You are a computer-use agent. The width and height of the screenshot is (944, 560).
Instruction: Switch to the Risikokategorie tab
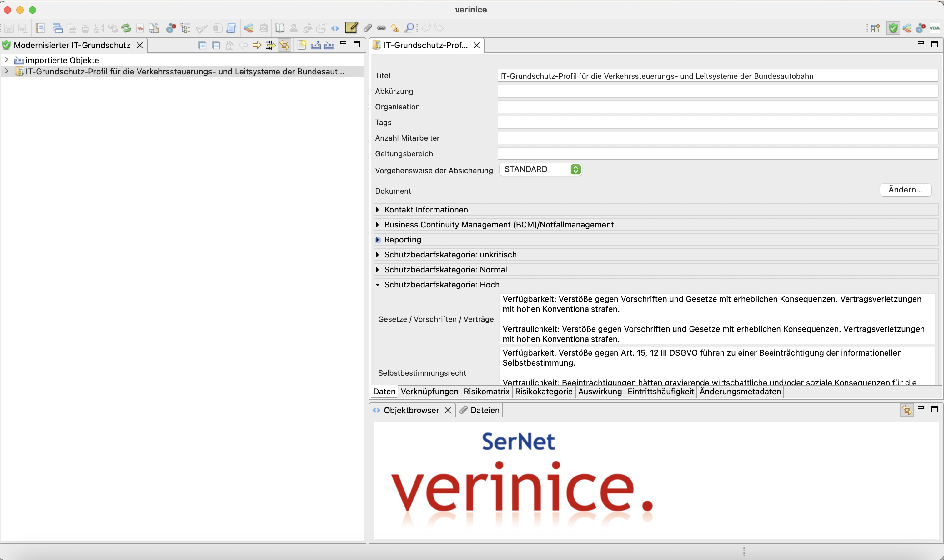(544, 392)
